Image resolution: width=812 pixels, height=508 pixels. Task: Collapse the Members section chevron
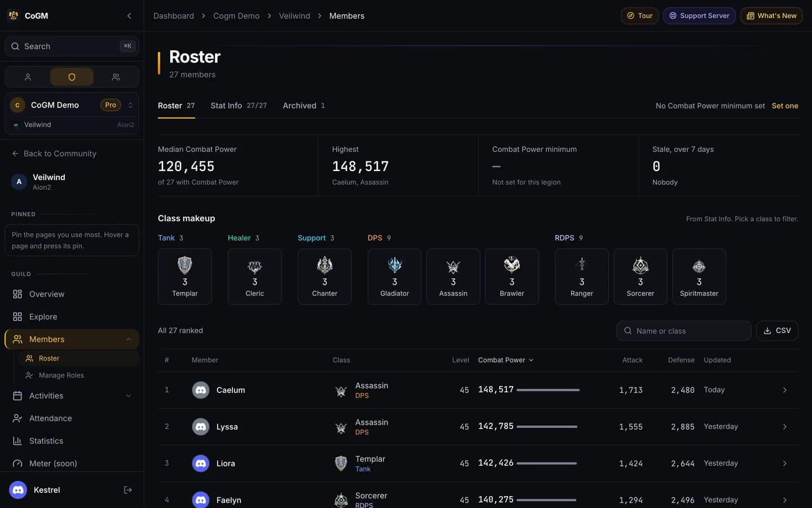click(129, 339)
